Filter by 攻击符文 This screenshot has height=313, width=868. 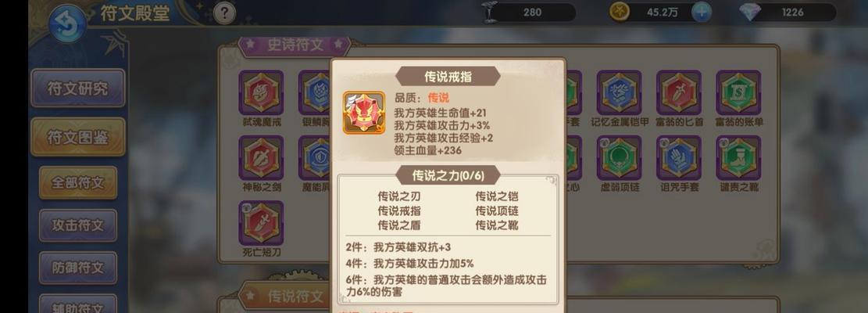coord(78,225)
